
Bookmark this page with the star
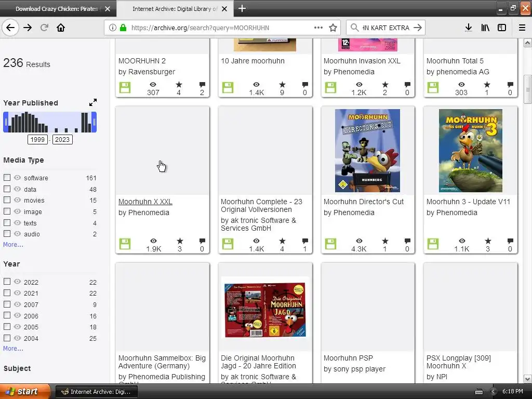coord(333,28)
